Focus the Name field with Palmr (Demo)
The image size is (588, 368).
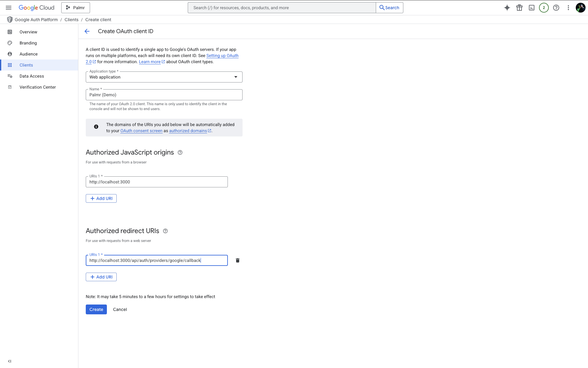[164, 95]
